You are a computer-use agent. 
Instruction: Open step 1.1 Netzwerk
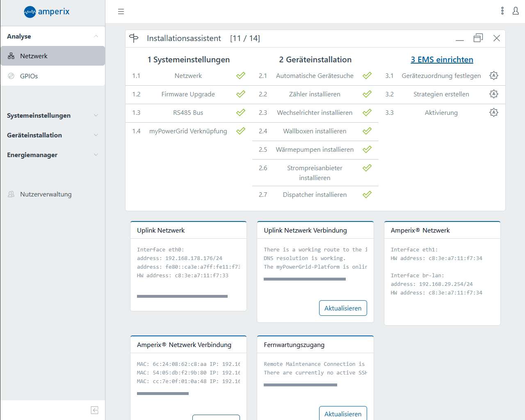click(x=188, y=75)
